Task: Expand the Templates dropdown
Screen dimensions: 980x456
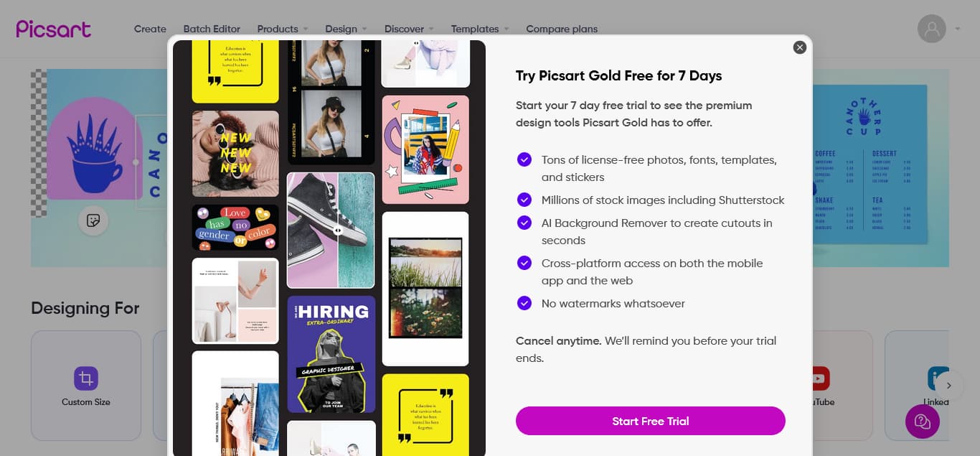Action: (x=476, y=29)
